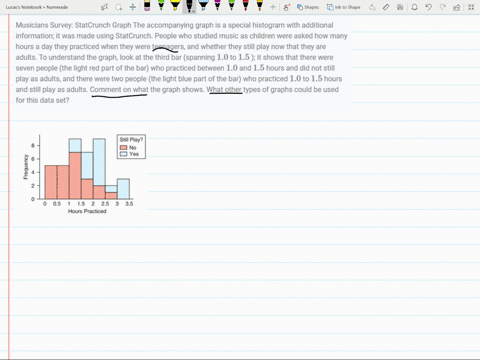This screenshot has height=360, width=480.
Task: Select the Lasso Select tool
Action: pos(119,7)
